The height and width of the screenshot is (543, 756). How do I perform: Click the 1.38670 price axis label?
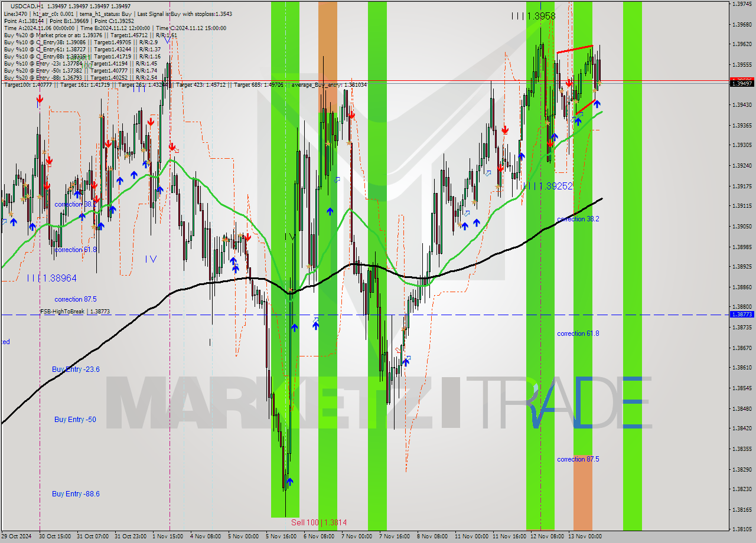[x=742, y=348]
